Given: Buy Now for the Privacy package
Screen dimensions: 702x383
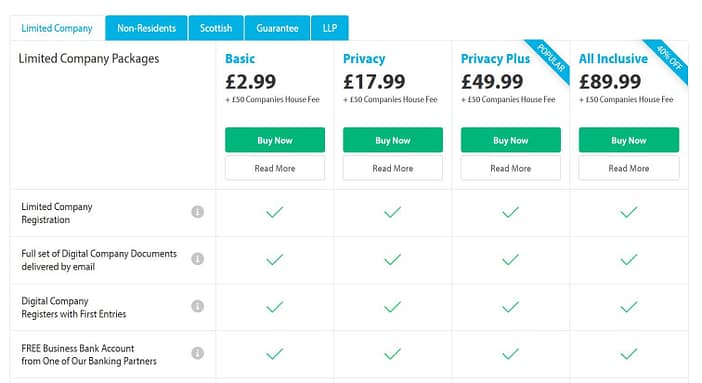Looking at the screenshot, I should 393,140.
